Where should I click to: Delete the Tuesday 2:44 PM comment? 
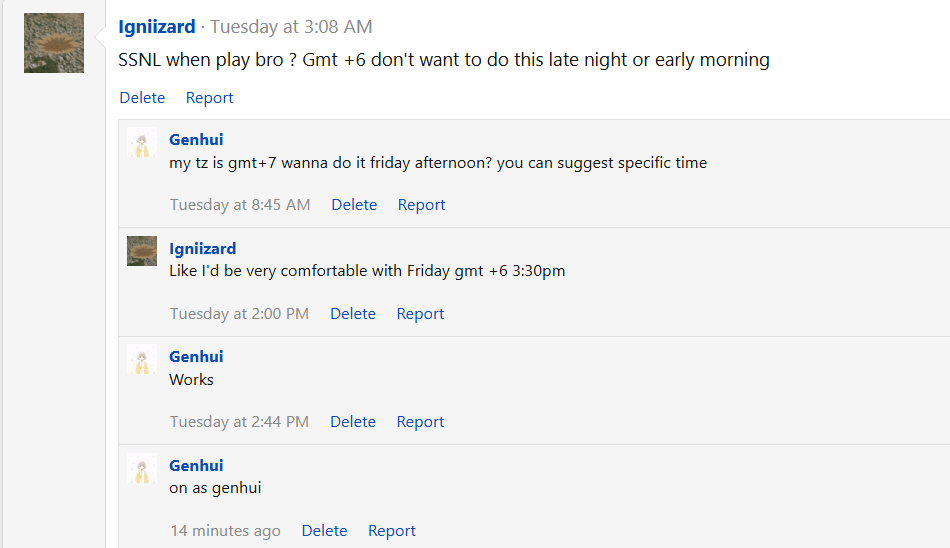pyautogui.click(x=353, y=421)
